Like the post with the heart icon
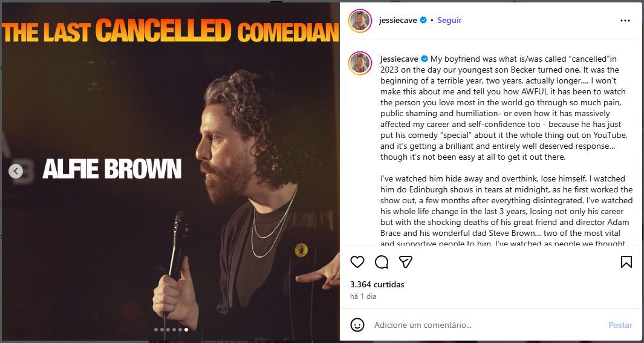The width and height of the screenshot is (644, 343). (x=357, y=262)
